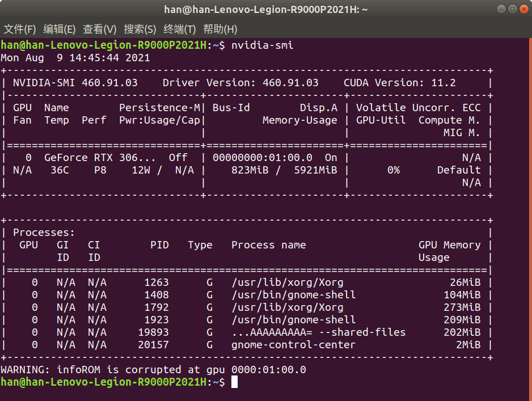Screen dimensions: 532x401
Task: Click the date line Mon Aug 9 14:45:44 2021
Action: 75,58
